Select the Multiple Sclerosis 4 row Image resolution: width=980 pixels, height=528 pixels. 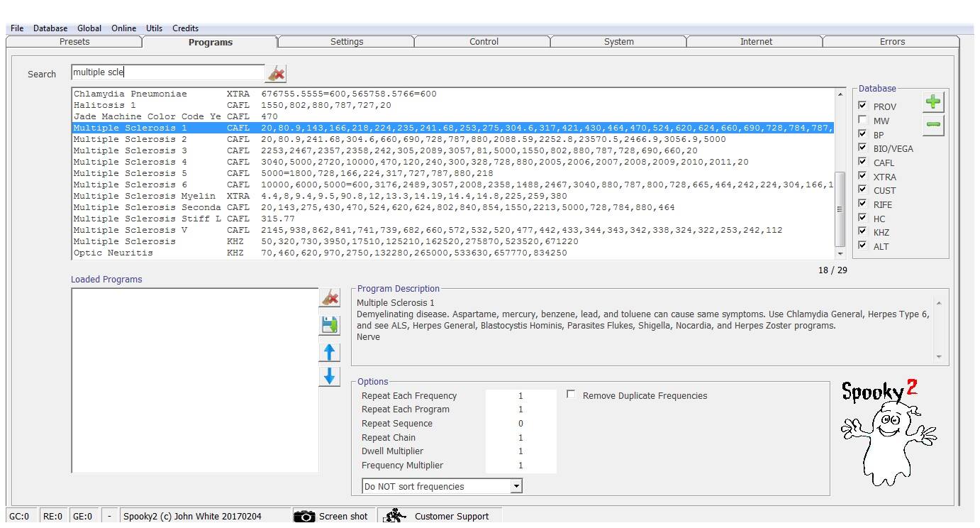453,162
